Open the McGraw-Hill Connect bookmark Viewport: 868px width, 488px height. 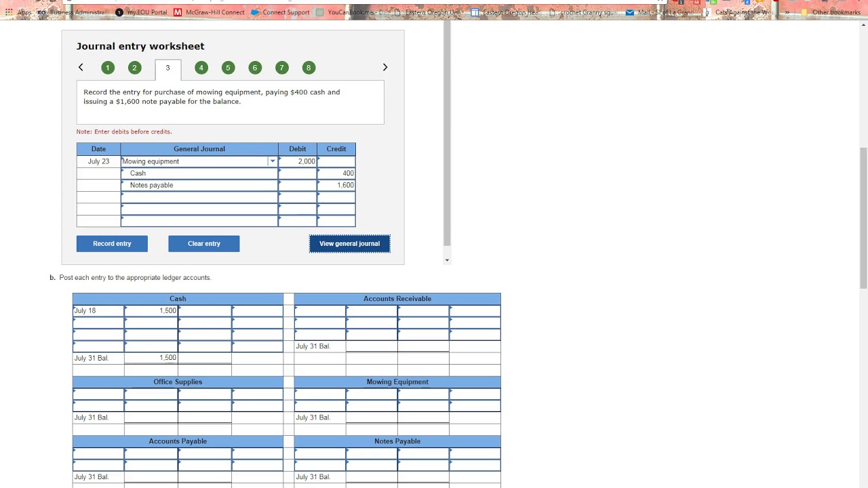[209, 12]
